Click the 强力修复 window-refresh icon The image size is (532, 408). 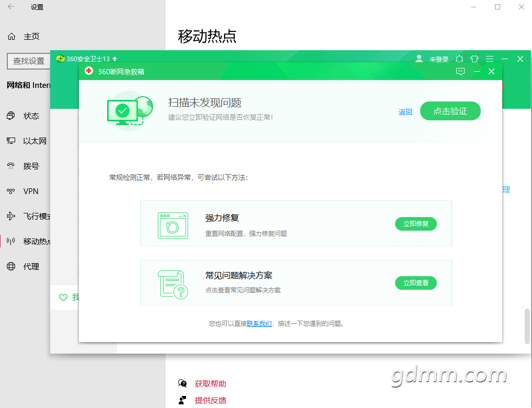[172, 225]
